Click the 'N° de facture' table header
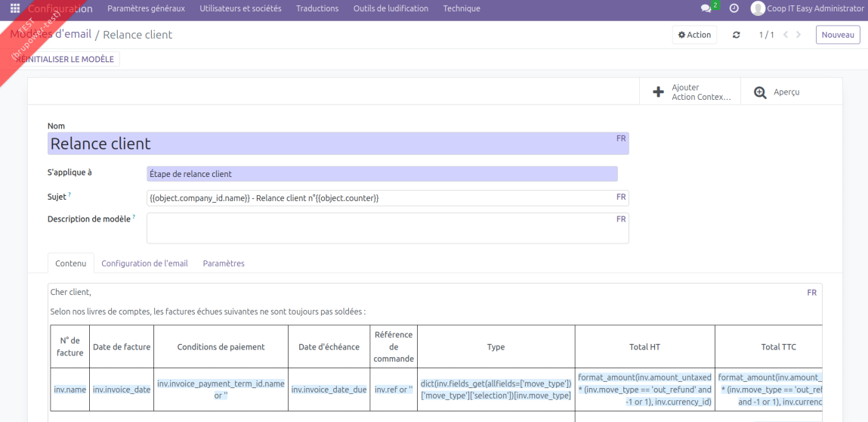868x422 pixels. click(x=69, y=346)
